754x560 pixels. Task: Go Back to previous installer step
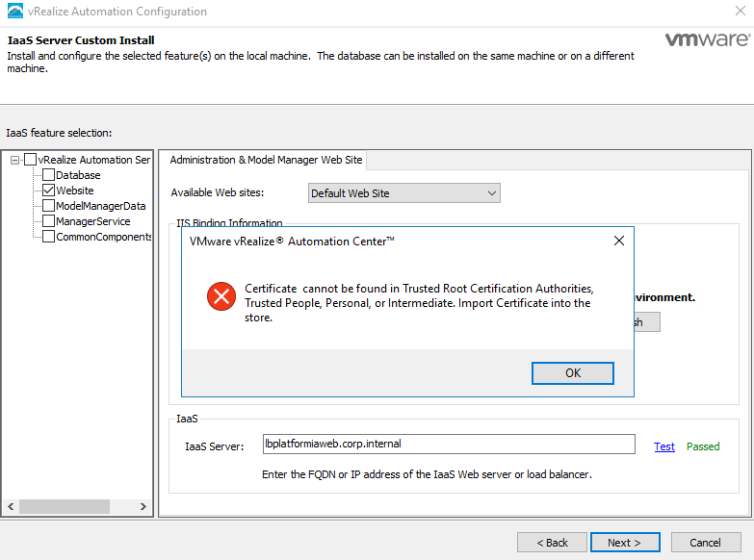(x=552, y=543)
